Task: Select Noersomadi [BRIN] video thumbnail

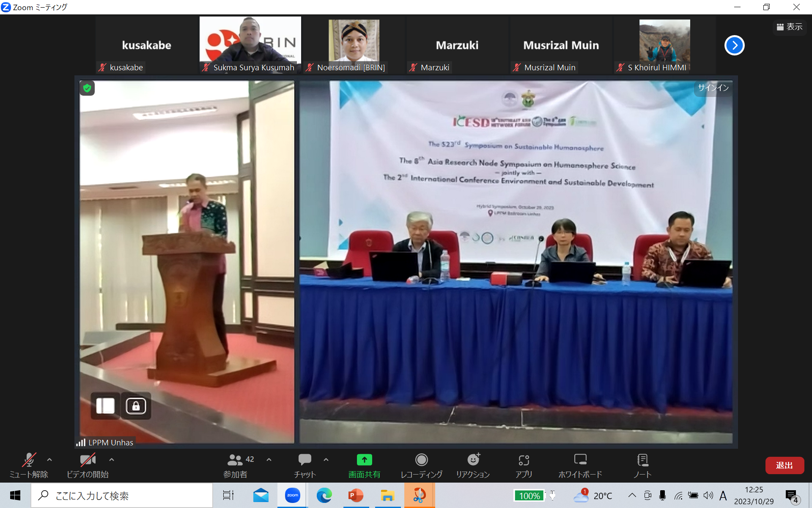Action: pyautogui.click(x=354, y=45)
